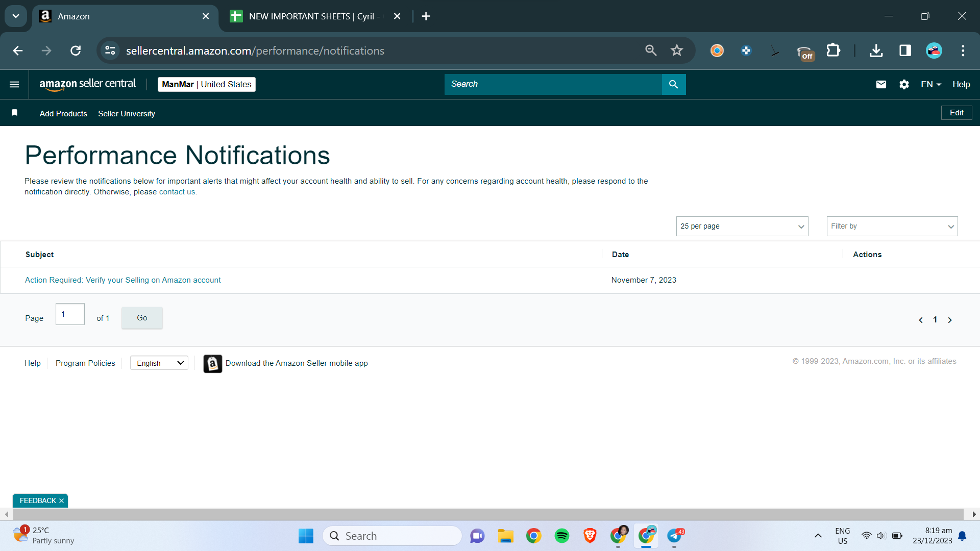Open the Filter by dropdown
The image size is (980, 551).
pyautogui.click(x=892, y=226)
